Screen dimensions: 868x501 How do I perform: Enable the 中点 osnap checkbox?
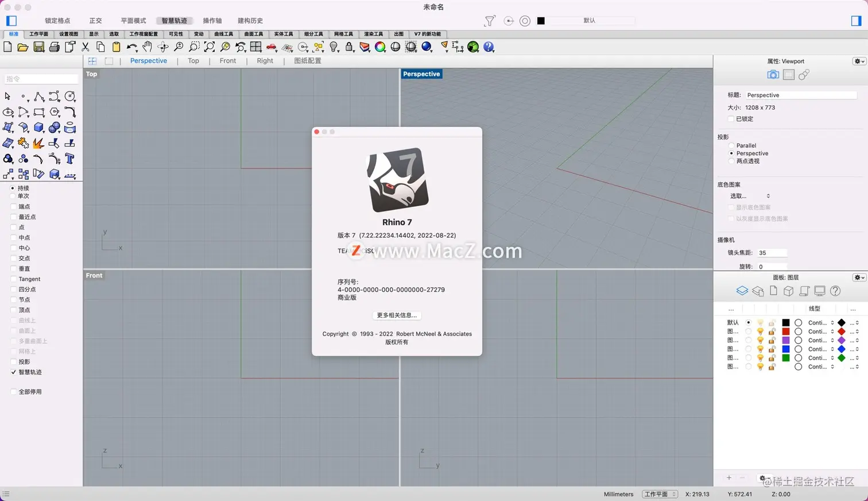tap(14, 238)
